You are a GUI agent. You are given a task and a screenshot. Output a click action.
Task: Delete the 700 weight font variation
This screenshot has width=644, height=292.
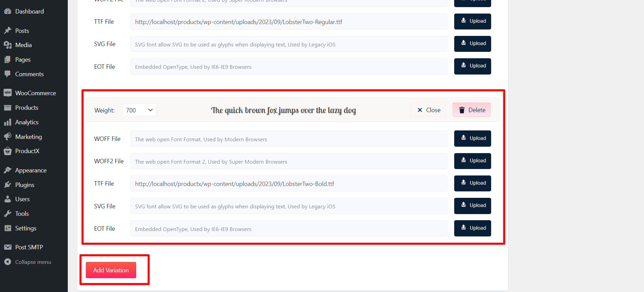click(471, 110)
